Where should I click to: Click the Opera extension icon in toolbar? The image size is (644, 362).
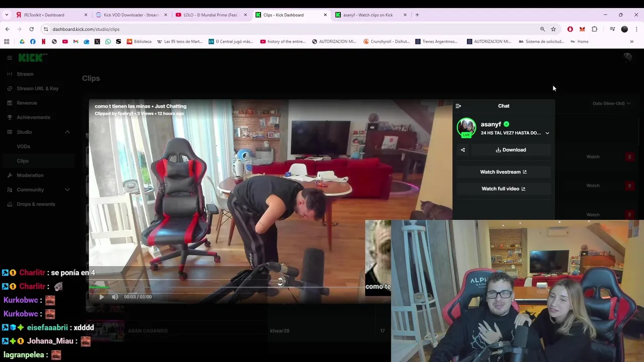click(570, 29)
